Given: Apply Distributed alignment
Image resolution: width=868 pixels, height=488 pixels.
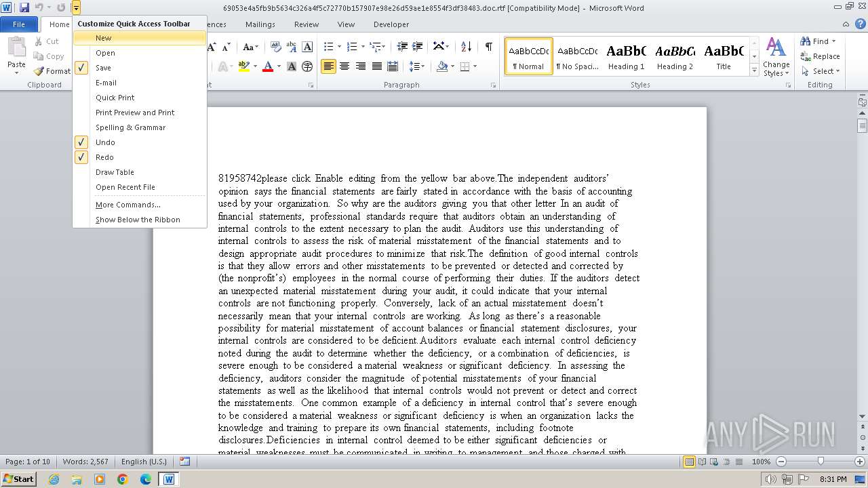Looking at the screenshot, I should click(392, 66).
